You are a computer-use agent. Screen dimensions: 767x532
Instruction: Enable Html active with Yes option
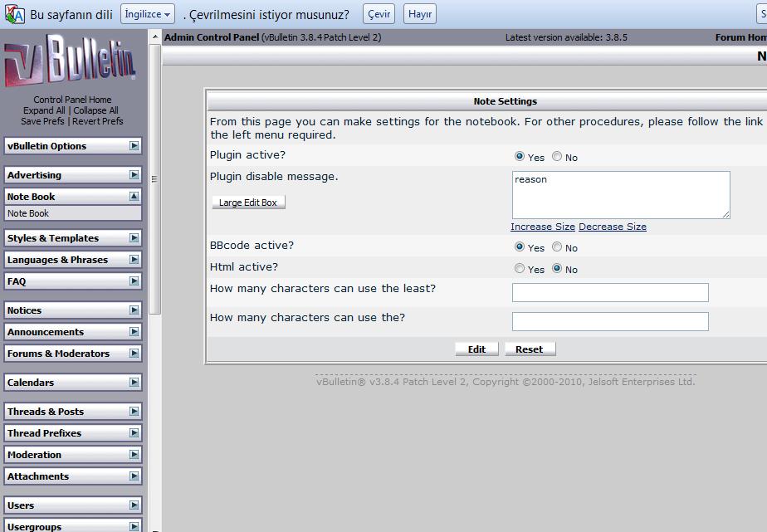[520, 269]
